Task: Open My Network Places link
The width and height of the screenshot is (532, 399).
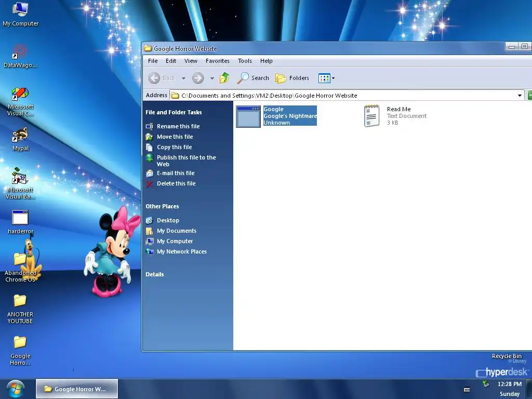Action: (181, 252)
